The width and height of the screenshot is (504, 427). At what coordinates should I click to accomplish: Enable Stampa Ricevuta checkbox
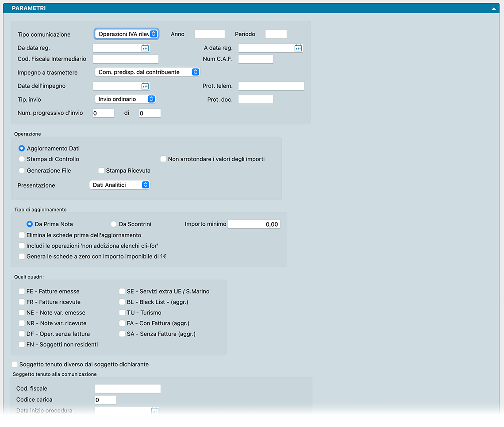[x=101, y=170]
